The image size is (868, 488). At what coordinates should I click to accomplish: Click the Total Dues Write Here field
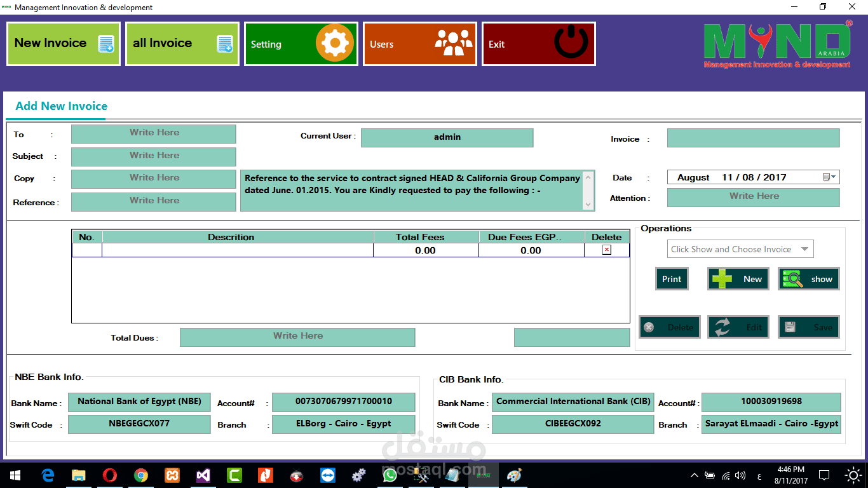pos(297,337)
